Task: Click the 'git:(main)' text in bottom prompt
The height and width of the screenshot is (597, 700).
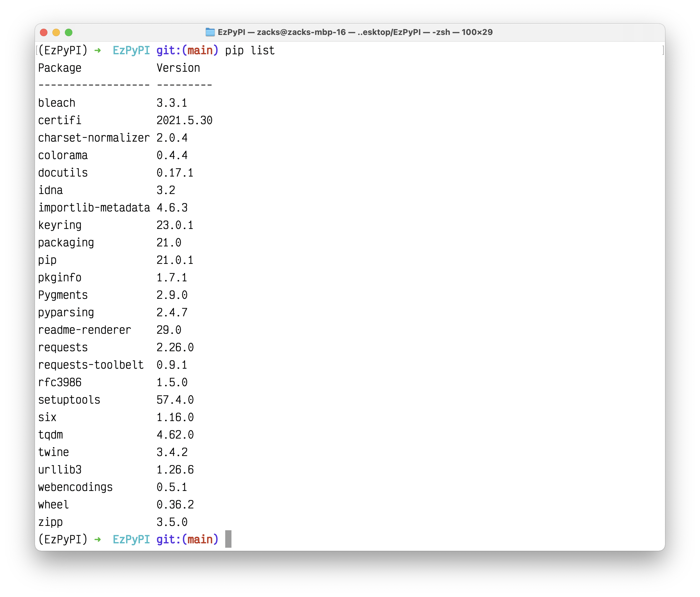Action: (x=187, y=539)
